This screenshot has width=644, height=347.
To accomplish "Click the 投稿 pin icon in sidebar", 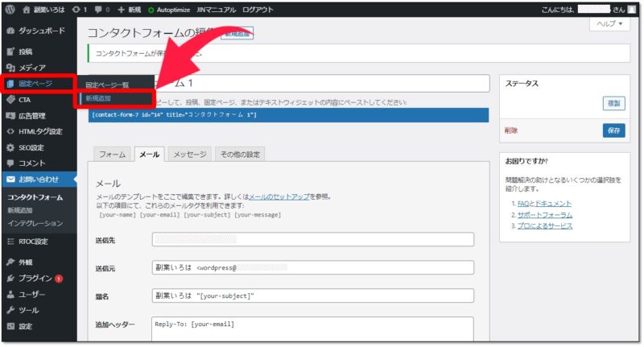I will [10, 52].
